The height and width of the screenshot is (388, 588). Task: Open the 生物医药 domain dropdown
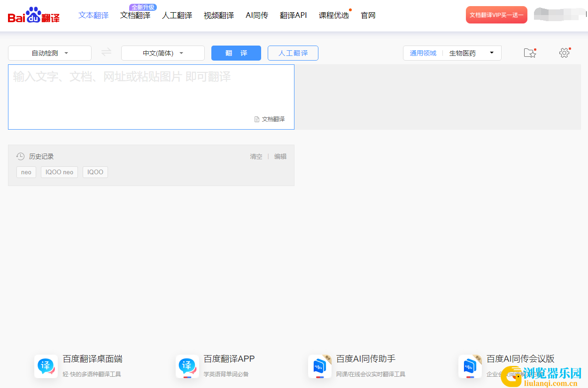click(472, 53)
